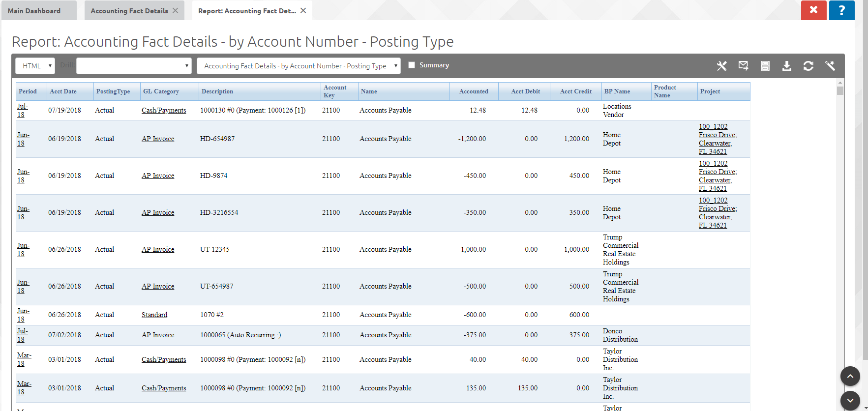Click the magic wand icon
868x411 pixels.
(x=830, y=66)
